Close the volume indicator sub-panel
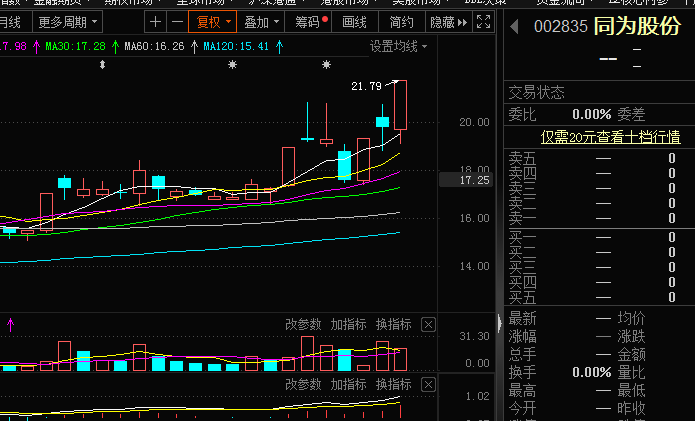The width and height of the screenshot is (695, 421). [x=428, y=325]
